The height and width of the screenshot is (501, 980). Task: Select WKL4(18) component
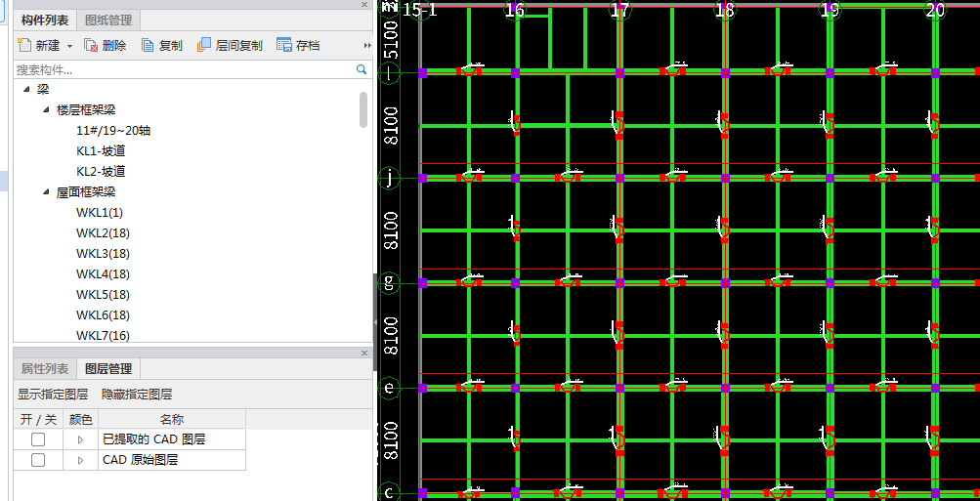pos(104,274)
